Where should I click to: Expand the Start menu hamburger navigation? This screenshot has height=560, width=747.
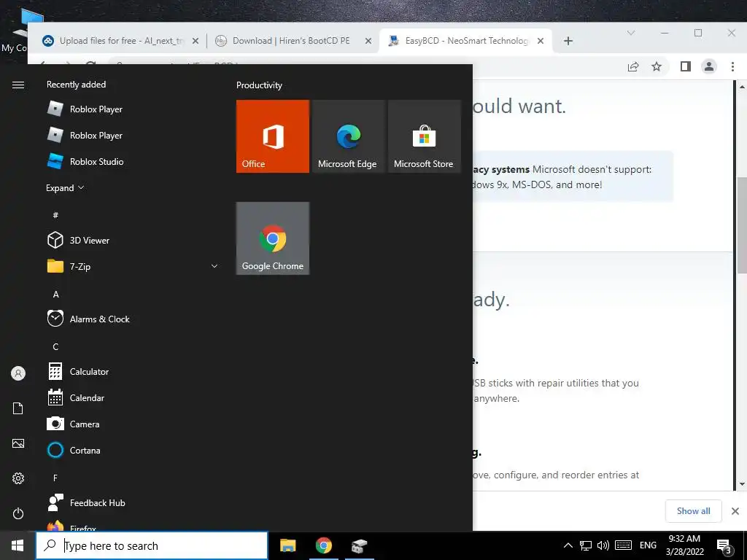click(x=18, y=85)
